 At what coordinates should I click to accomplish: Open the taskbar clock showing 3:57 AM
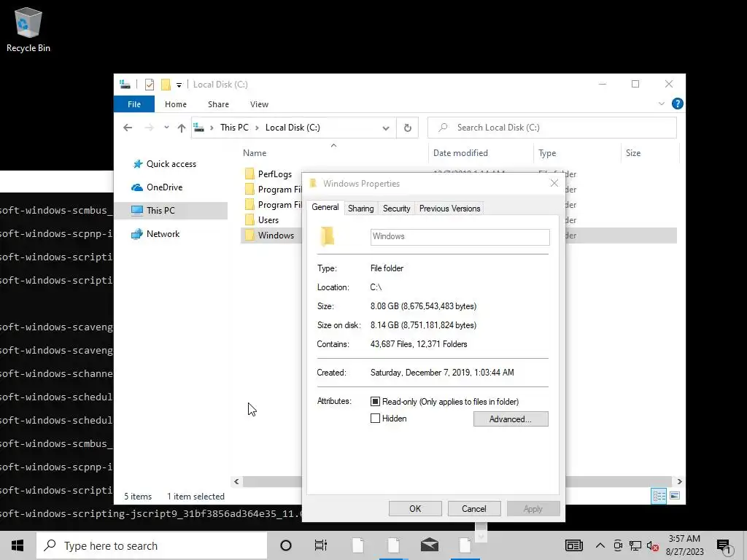(x=684, y=545)
